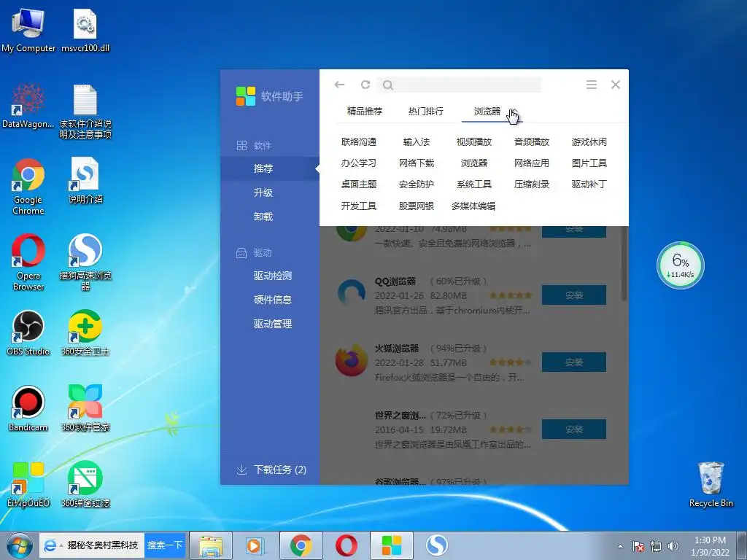Viewport: 747px width, 560px height.
Task: Open Windows Start button
Action: (19, 545)
